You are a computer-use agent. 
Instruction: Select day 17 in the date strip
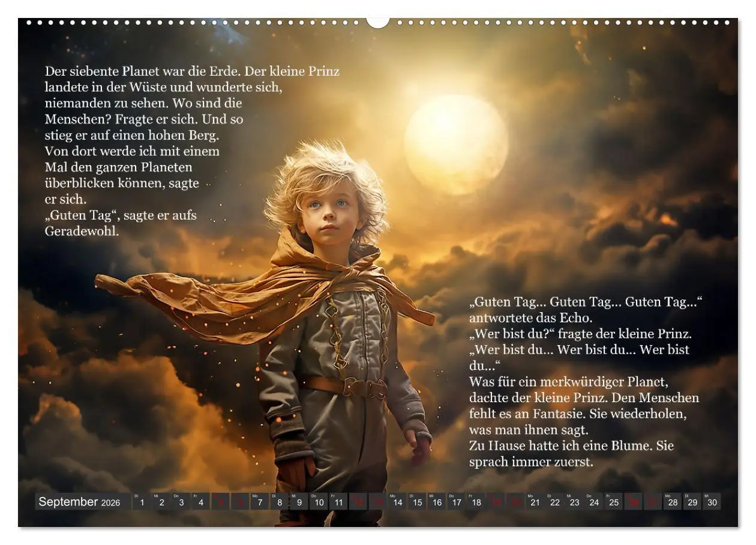coord(456,502)
